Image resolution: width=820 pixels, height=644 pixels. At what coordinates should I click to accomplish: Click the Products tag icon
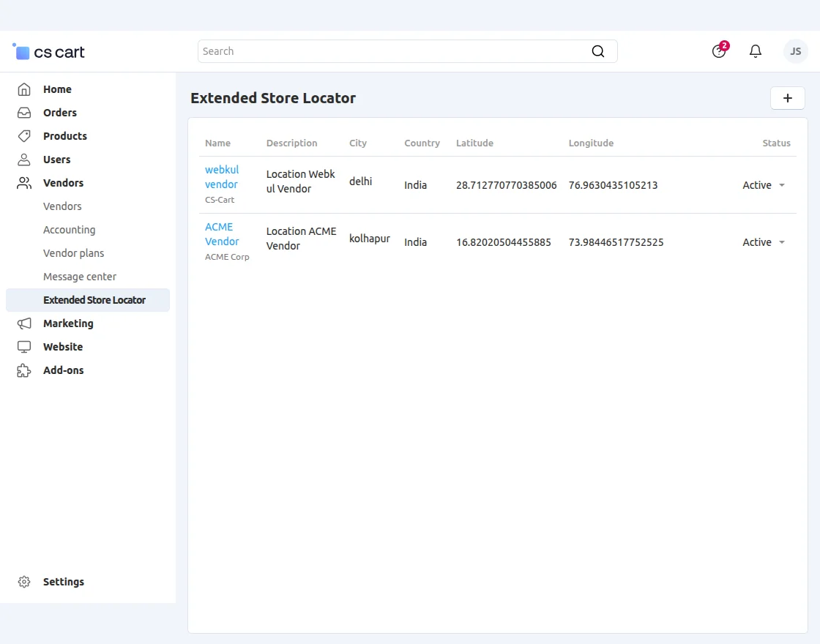pos(24,136)
